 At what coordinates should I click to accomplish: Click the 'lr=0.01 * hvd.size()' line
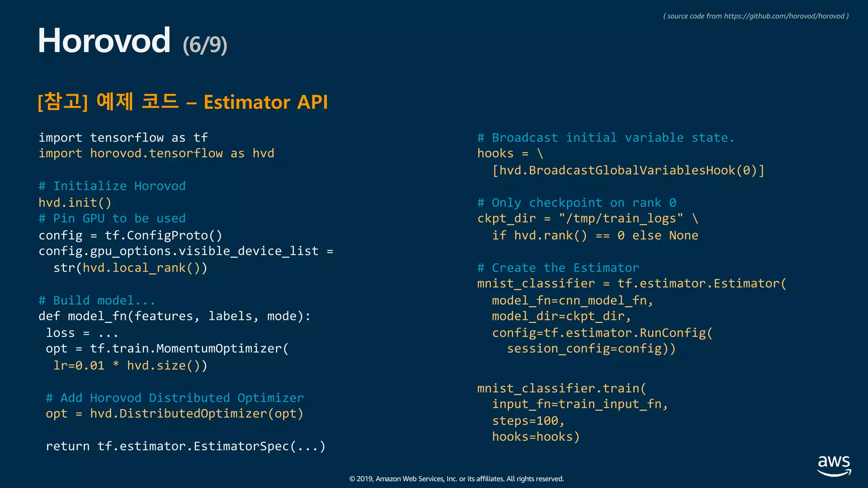pyautogui.click(x=130, y=366)
